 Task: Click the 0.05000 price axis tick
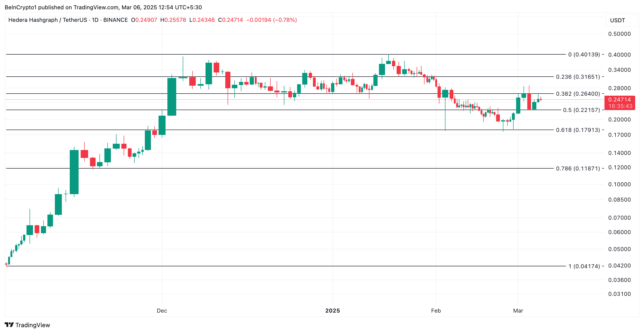(619, 249)
